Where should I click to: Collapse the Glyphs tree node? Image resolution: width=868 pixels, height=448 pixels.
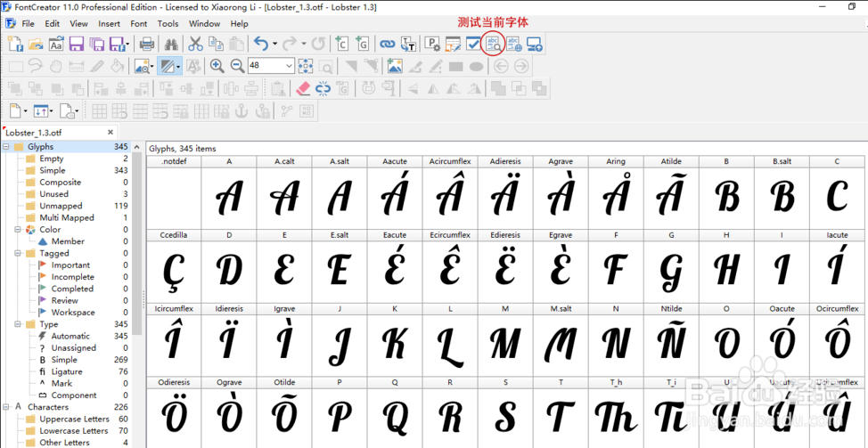pyautogui.click(x=6, y=147)
